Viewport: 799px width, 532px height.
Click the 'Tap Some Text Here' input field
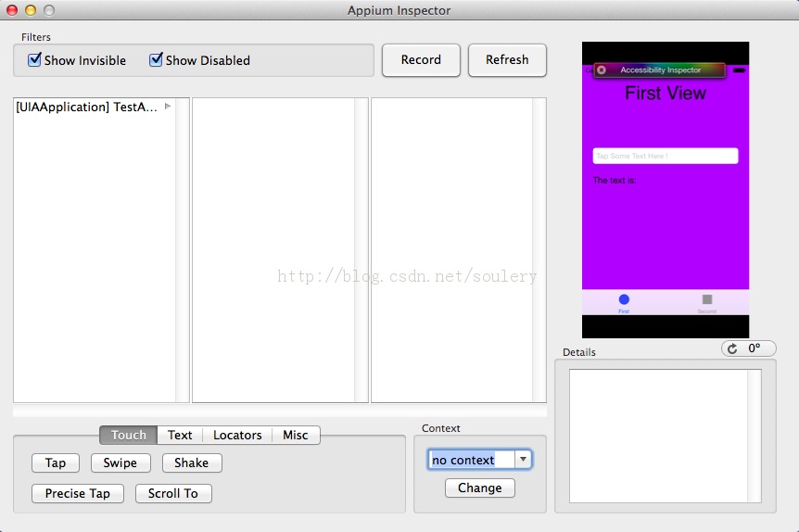coord(665,156)
